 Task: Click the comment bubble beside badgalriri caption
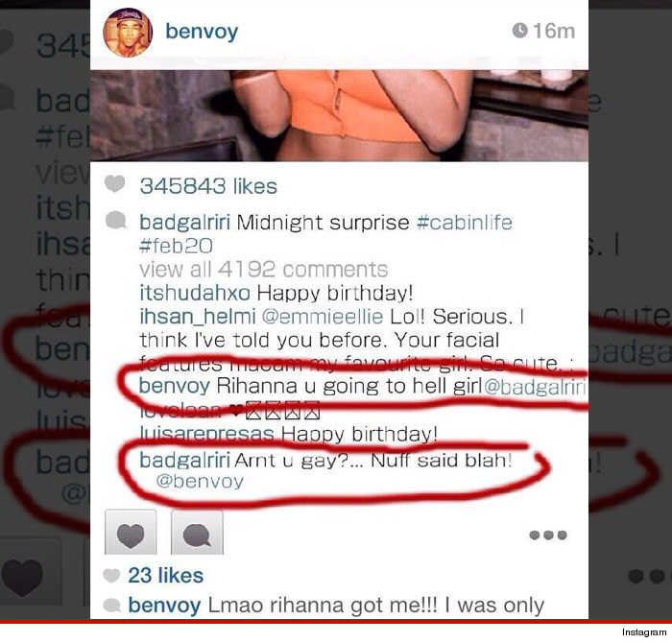[x=116, y=221]
